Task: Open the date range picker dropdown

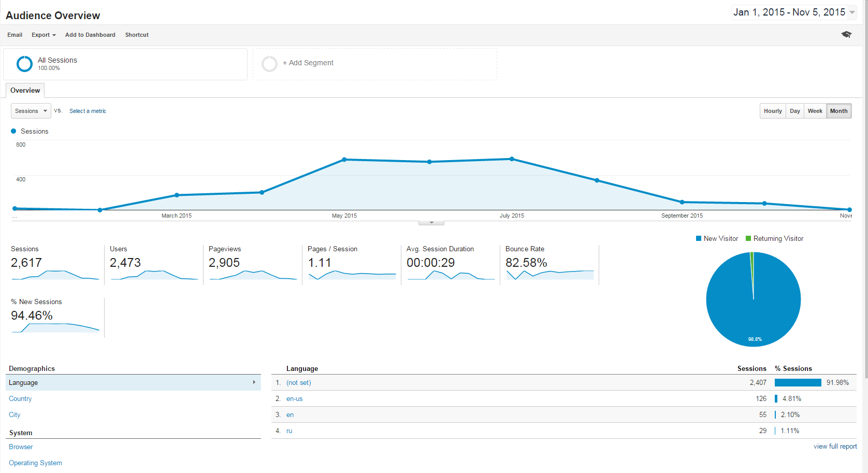Action: [794, 12]
